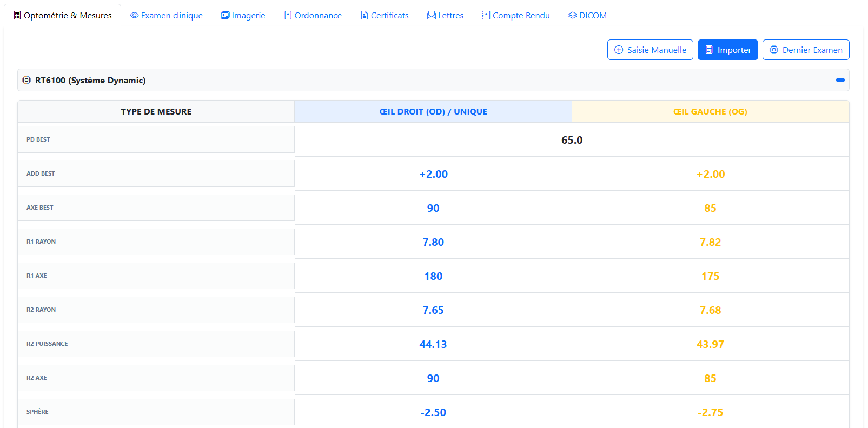This screenshot has height=428, width=868.
Task: Click the calculator icon on Optométrie & Mesures tab
Action: (17, 16)
